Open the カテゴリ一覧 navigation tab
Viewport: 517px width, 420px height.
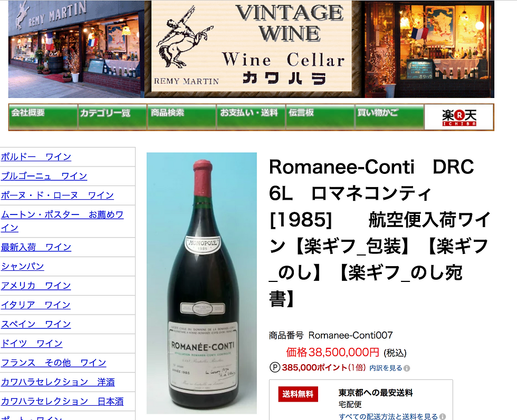(x=112, y=117)
